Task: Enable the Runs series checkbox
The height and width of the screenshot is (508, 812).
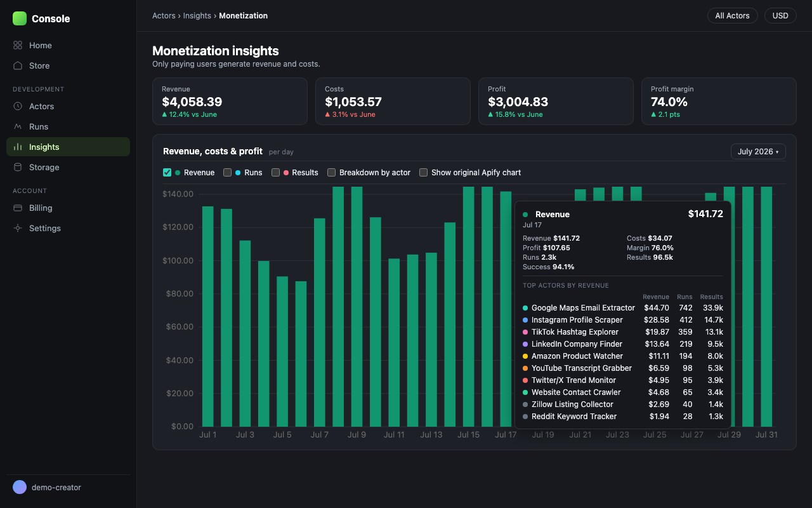Action: (x=227, y=172)
